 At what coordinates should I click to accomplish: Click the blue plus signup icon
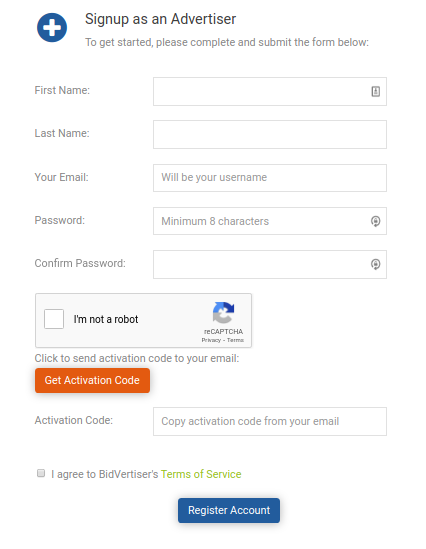52,28
